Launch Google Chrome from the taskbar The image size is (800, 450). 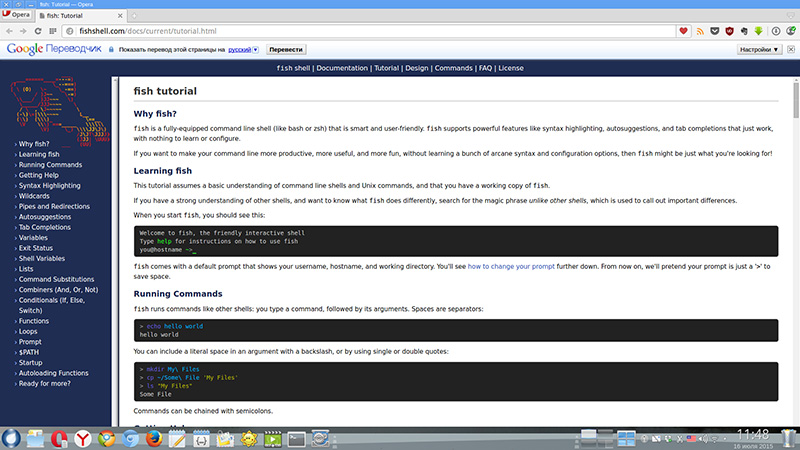[x=107, y=439]
